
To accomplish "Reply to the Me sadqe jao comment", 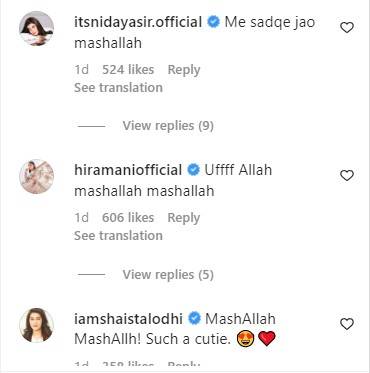I will [184, 70].
